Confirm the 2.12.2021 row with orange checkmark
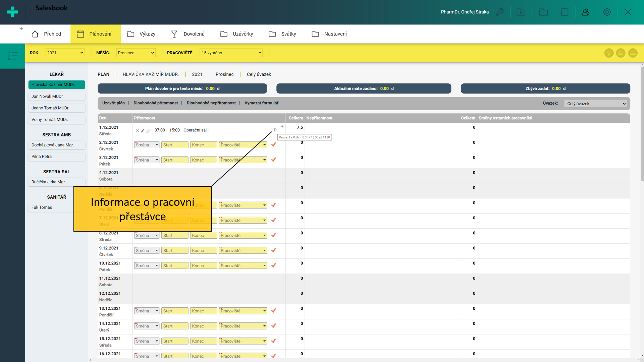Screen dimensions: 644x362 pyautogui.click(x=274, y=144)
